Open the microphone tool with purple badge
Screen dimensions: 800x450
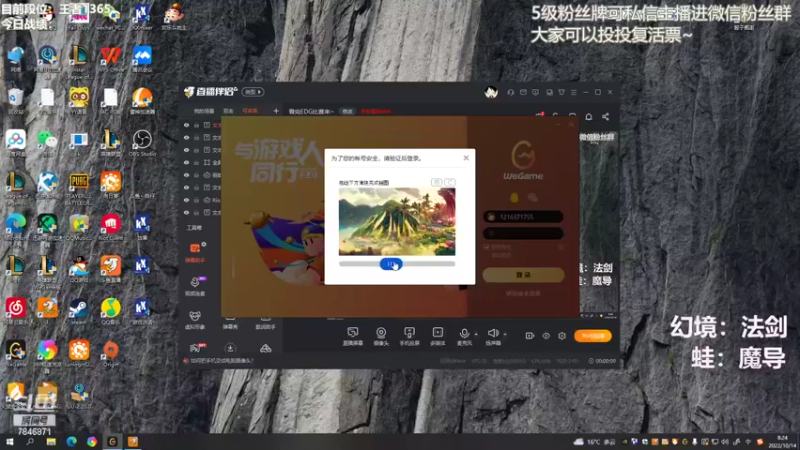195,286
